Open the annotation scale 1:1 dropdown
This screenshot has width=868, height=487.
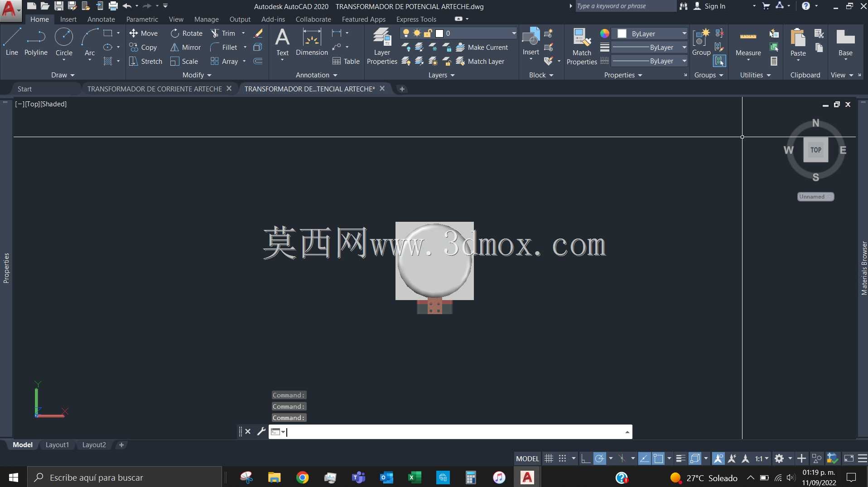click(762, 458)
